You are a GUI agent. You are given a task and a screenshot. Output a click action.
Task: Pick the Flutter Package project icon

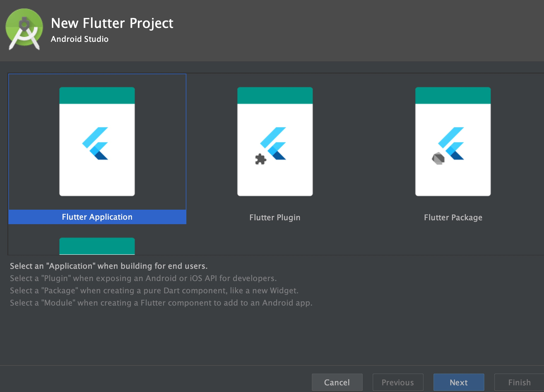click(453, 142)
